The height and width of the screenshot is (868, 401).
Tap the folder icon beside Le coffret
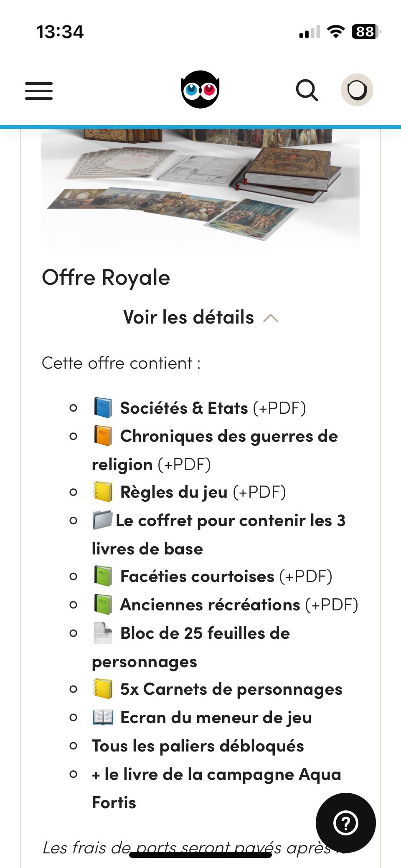(102, 520)
